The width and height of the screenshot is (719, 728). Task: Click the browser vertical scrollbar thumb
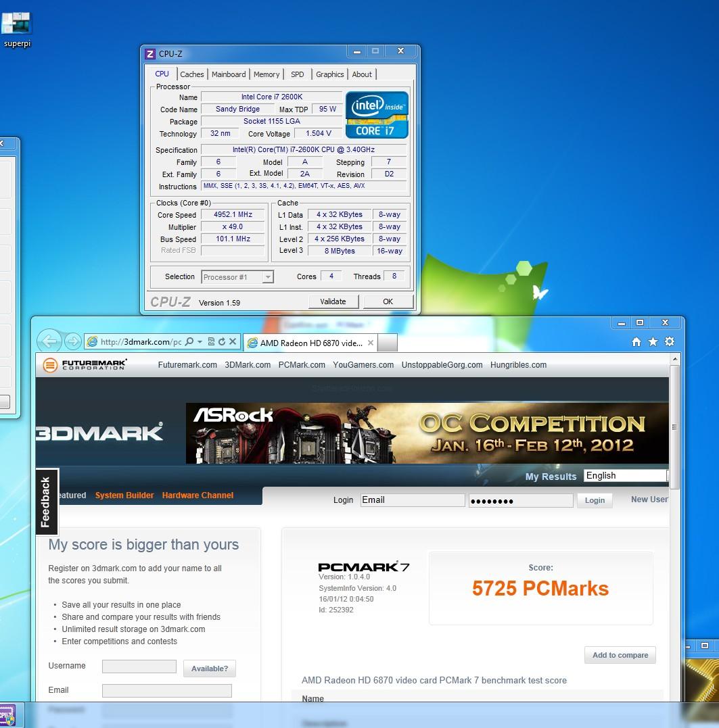click(x=674, y=427)
